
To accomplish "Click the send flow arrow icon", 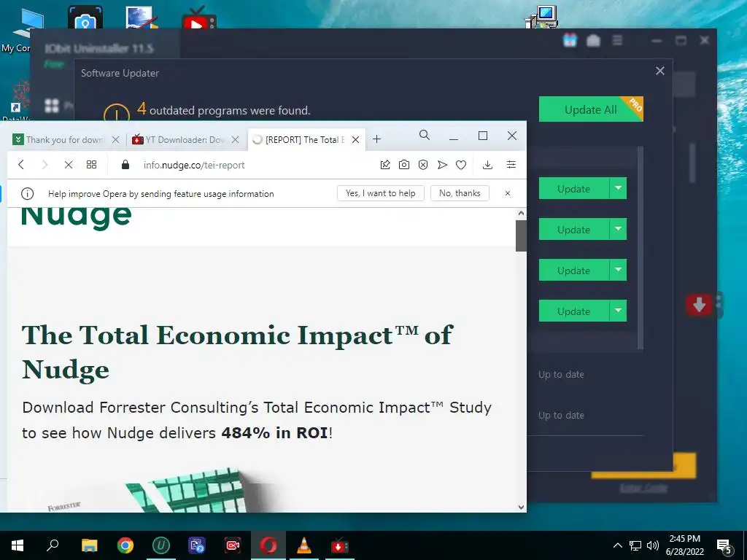I will point(442,165).
